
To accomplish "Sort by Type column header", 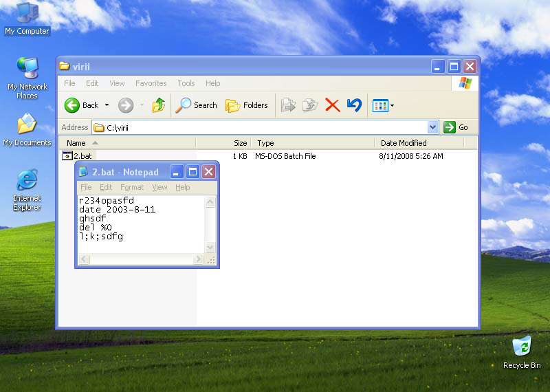I will (313, 143).
